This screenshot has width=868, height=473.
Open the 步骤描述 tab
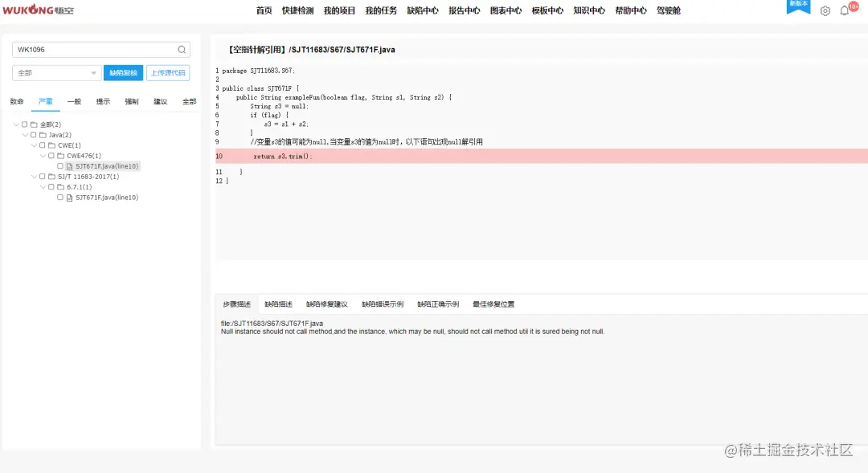tap(237, 304)
